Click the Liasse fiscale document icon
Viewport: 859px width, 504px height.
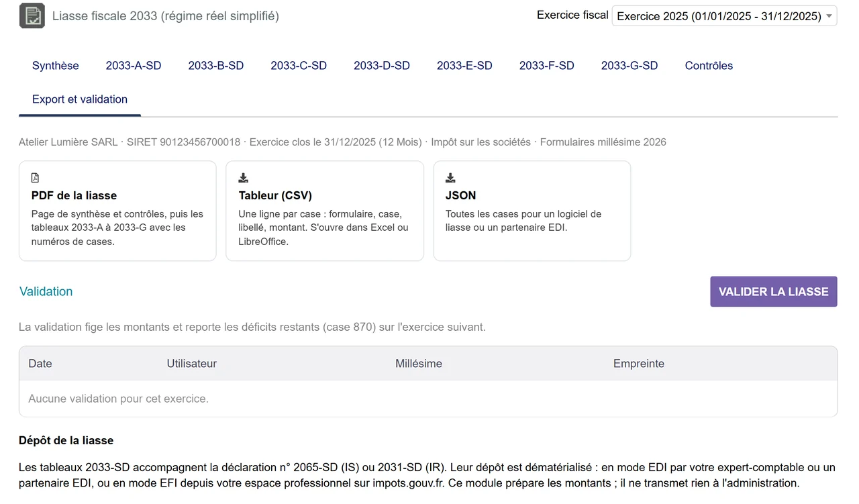coord(32,15)
